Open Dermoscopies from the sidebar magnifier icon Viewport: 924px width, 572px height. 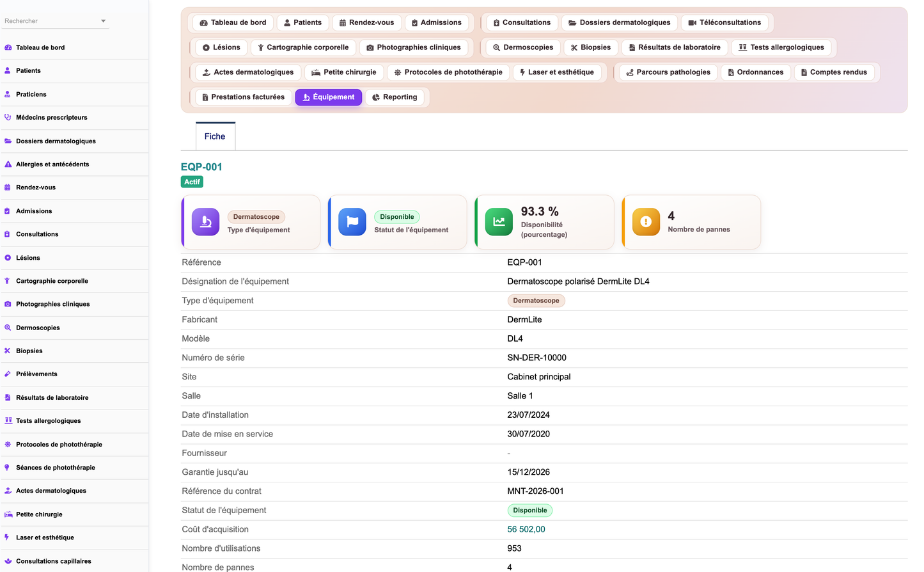[x=8, y=328]
